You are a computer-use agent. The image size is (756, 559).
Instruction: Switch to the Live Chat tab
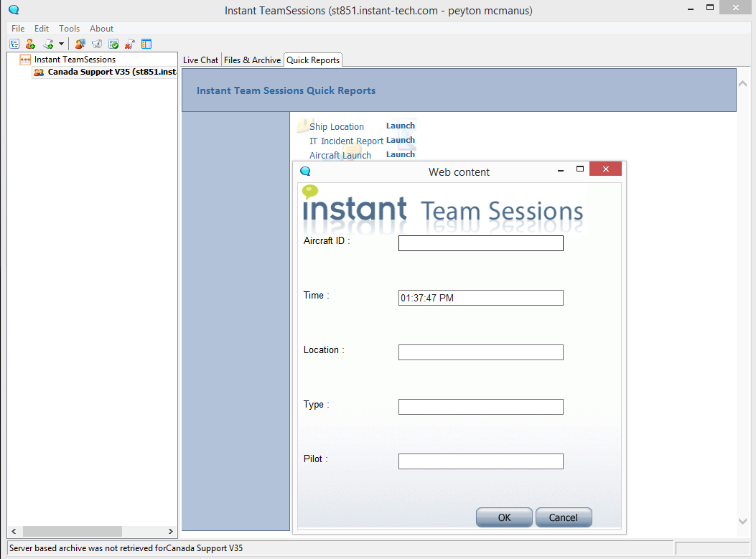point(200,60)
